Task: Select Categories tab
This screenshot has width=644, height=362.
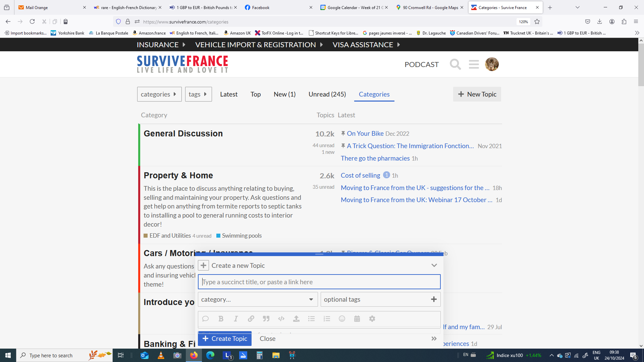Action: pyautogui.click(x=374, y=94)
